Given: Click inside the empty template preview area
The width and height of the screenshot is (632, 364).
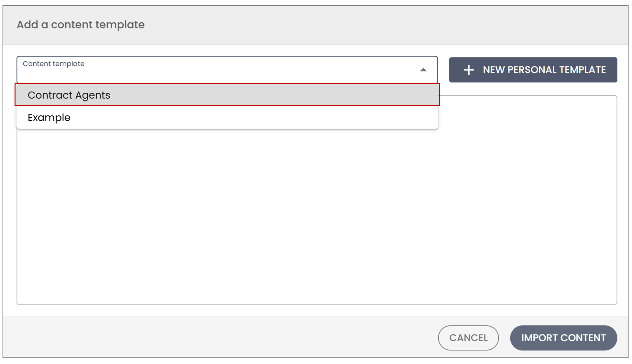Looking at the screenshot, I should (x=317, y=217).
